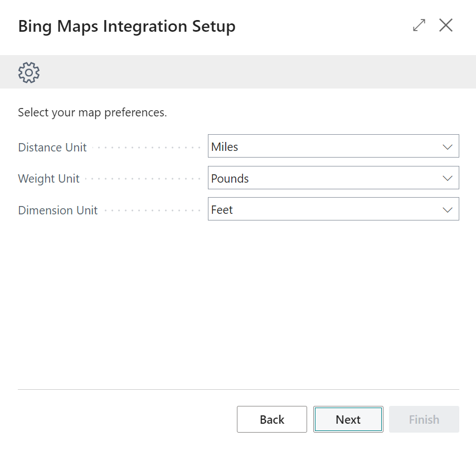The height and width of the screenshot is (451, 476).
Task: Open the Distance Unit dropdown chevron
Action: (448, 146)
